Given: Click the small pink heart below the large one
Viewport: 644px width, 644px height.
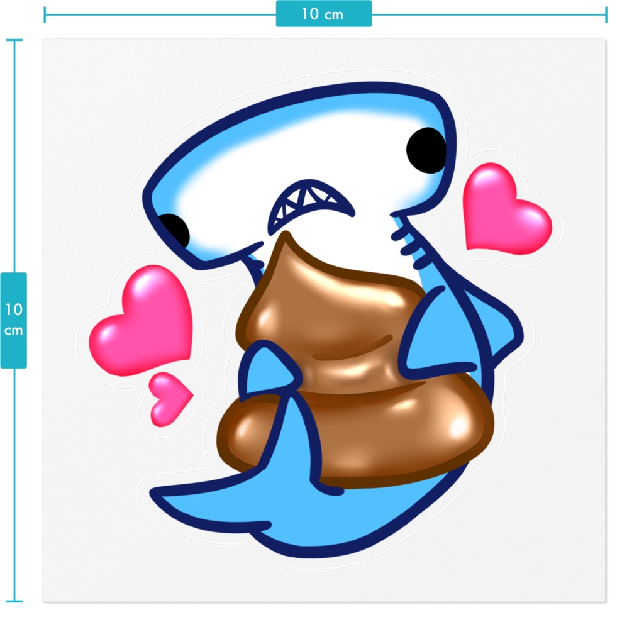Looking at the screenshot, I should (x=170, y=399).
